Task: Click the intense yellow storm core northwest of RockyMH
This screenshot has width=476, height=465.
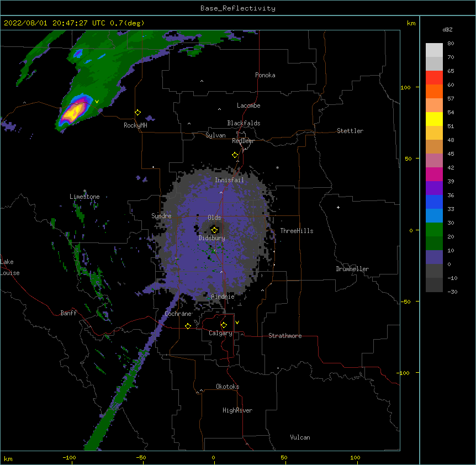Action: pos(73,112)
